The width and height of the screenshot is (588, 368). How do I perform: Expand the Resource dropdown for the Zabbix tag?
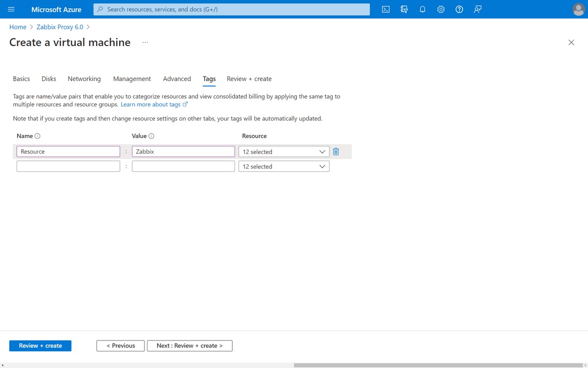pyautogui.click(x=284, y=152)
